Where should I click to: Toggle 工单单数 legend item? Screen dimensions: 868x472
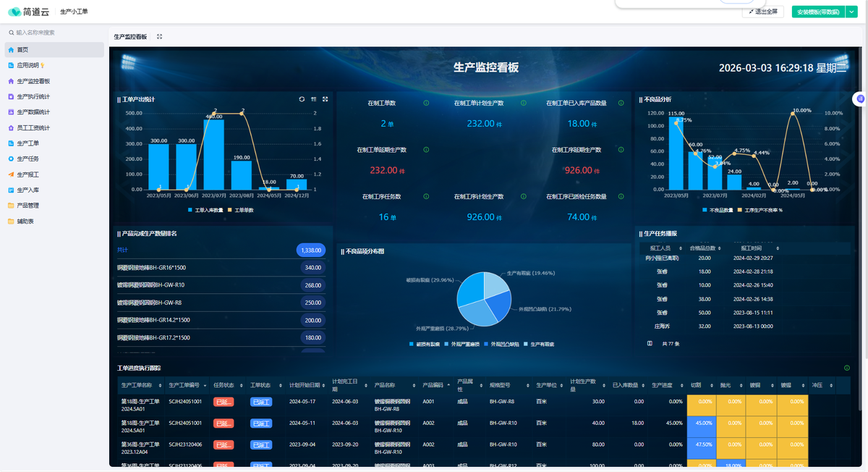click(x=240, y=210)
